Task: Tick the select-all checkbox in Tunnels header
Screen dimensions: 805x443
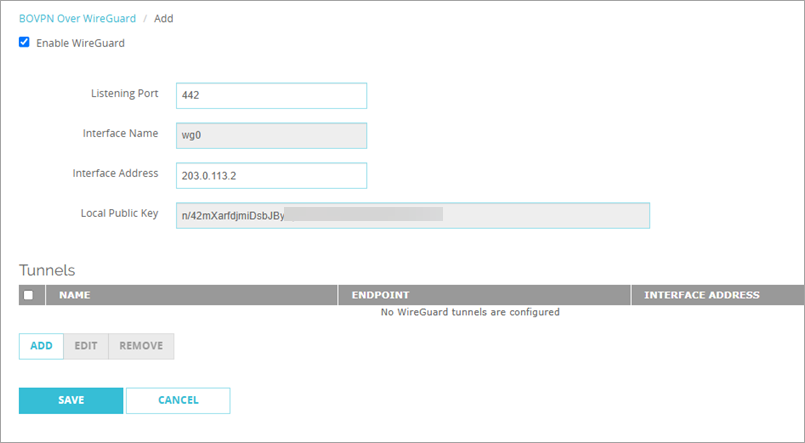Action: (28, 295)
